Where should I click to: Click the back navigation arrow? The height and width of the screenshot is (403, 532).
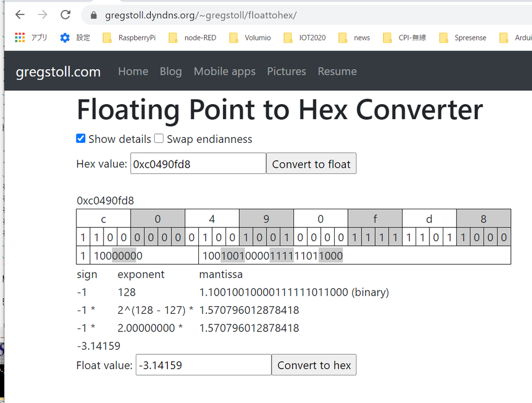coord(19,15)
